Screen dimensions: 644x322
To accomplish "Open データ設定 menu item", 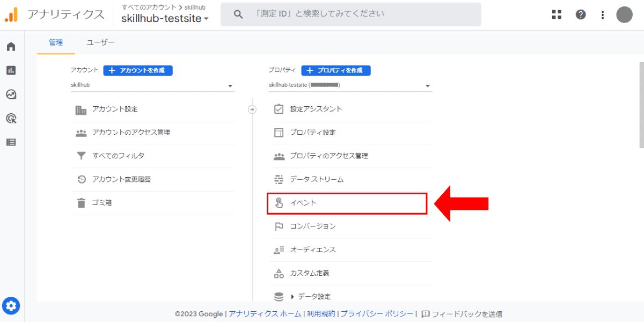I will tap(350, 296).
